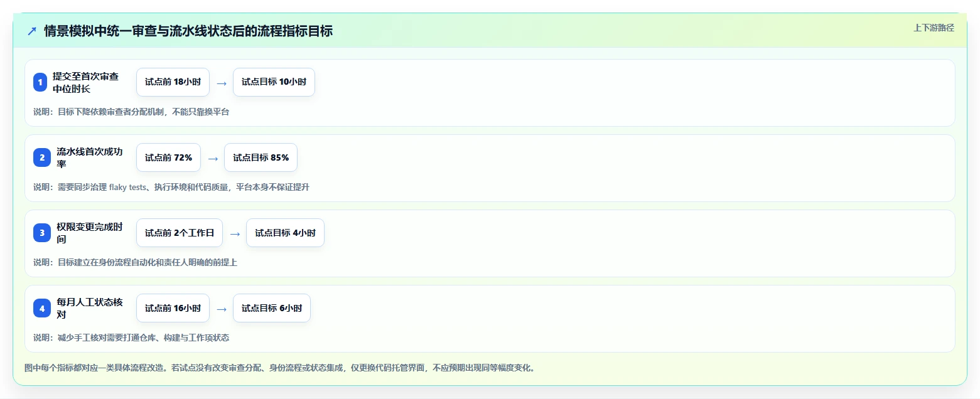Click the 试点前 18小时 pill

click(x=173, y=82)
